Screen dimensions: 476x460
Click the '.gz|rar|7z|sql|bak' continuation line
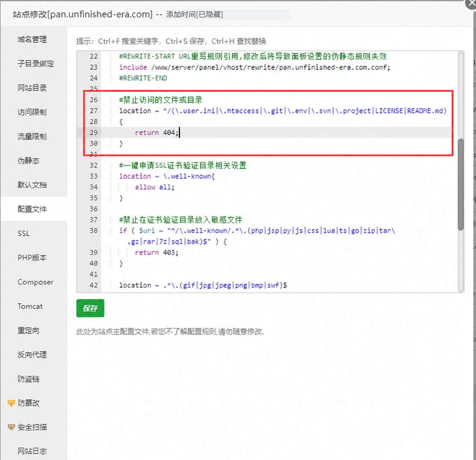(177, 242)
